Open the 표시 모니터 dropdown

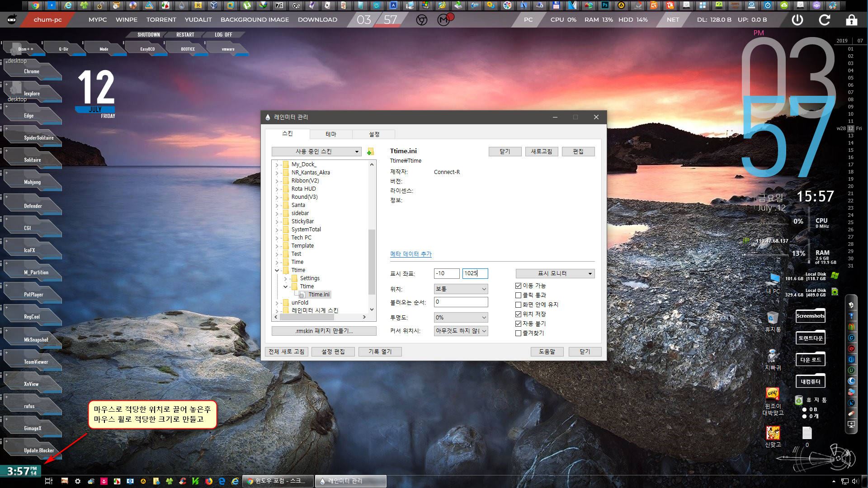tap(555, 273)
